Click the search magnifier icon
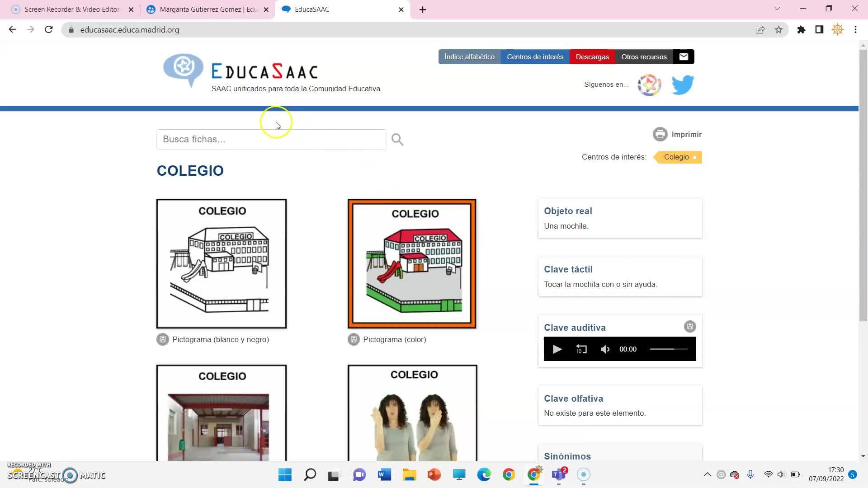Viewport: 868px width, 488px height. tap(397, 140)
